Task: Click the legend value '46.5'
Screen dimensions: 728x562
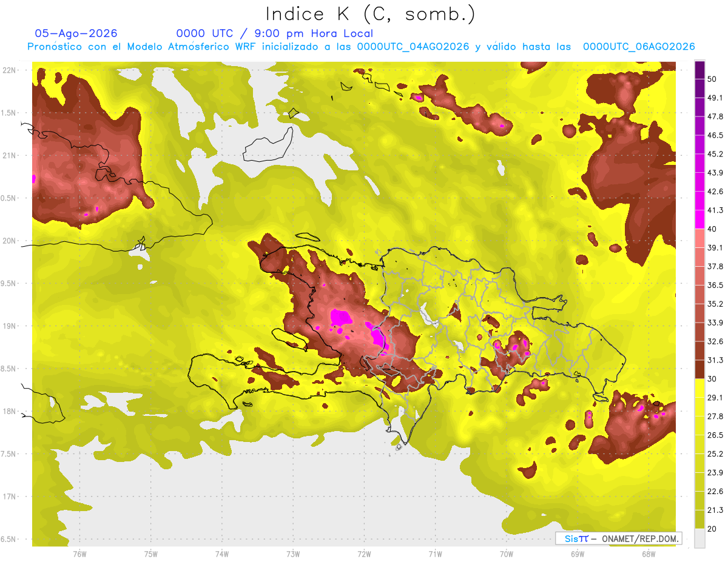Action: [x=715, y=135]
